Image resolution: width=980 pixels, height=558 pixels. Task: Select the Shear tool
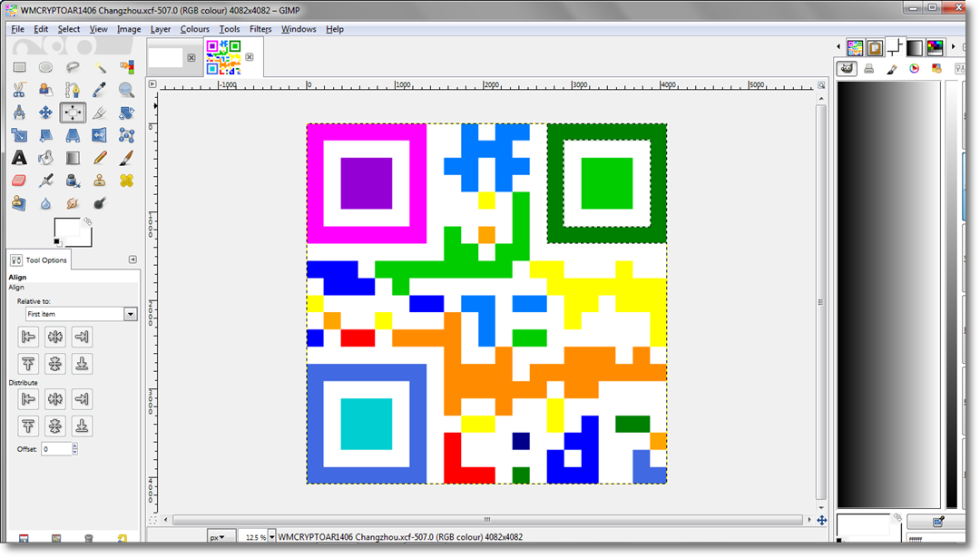(x=45, y=135)
